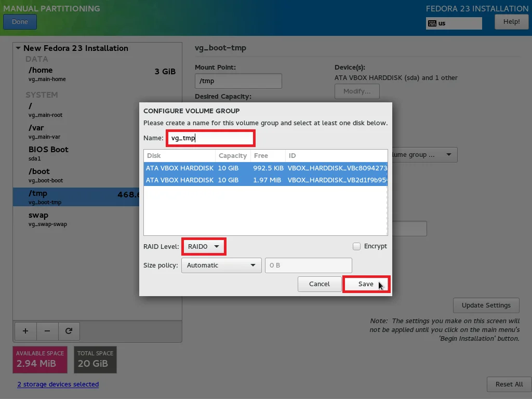Select the /tmp vg_boot-tmp entry

(76, 197)
